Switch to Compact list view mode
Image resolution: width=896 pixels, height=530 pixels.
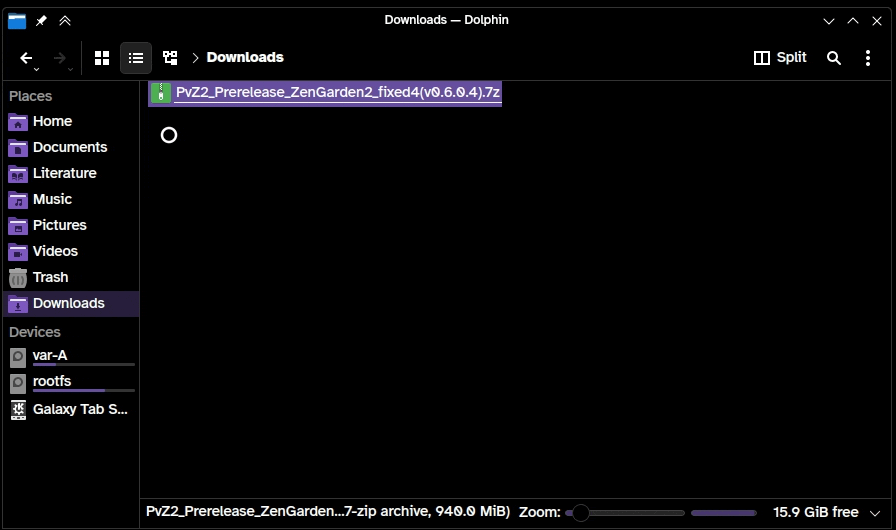pos(136,58)
